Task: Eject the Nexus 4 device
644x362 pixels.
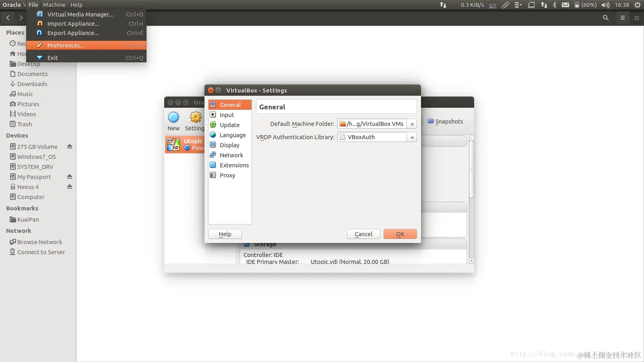Action: coord(70,187)
